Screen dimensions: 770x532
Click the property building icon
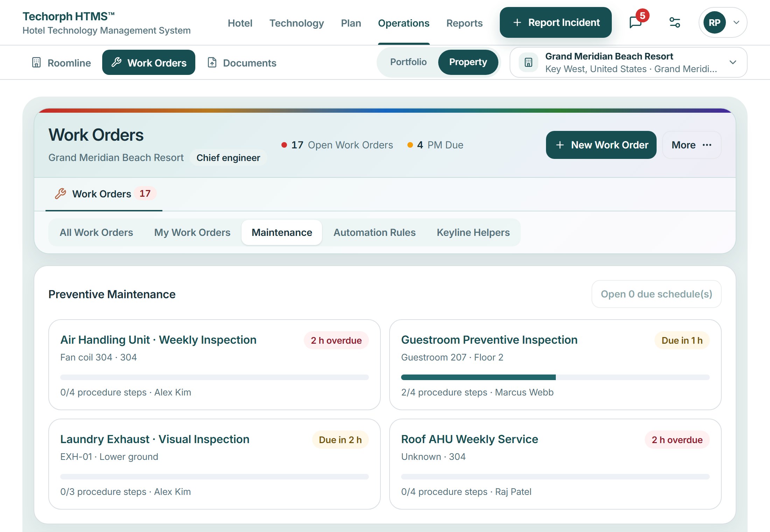click(528, 63)
